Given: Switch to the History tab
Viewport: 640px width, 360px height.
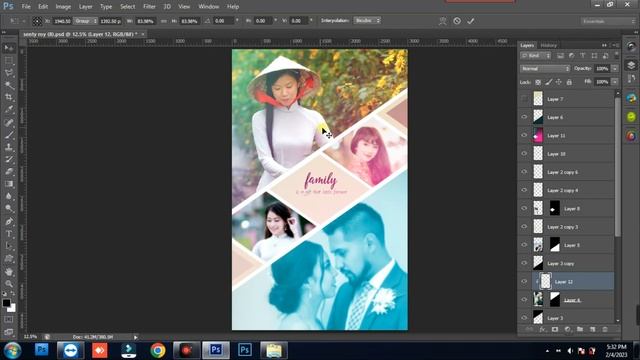Looking at the screenshot, I should [x=549, y=45].
